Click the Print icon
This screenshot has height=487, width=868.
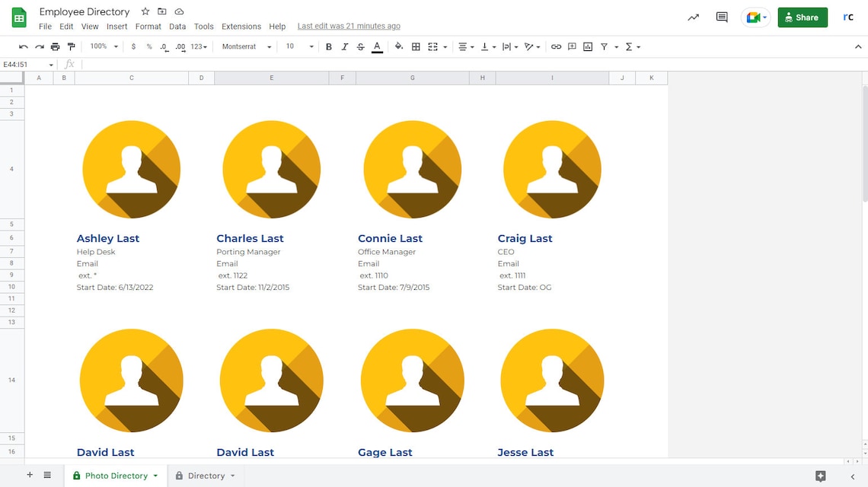[55, 47]
